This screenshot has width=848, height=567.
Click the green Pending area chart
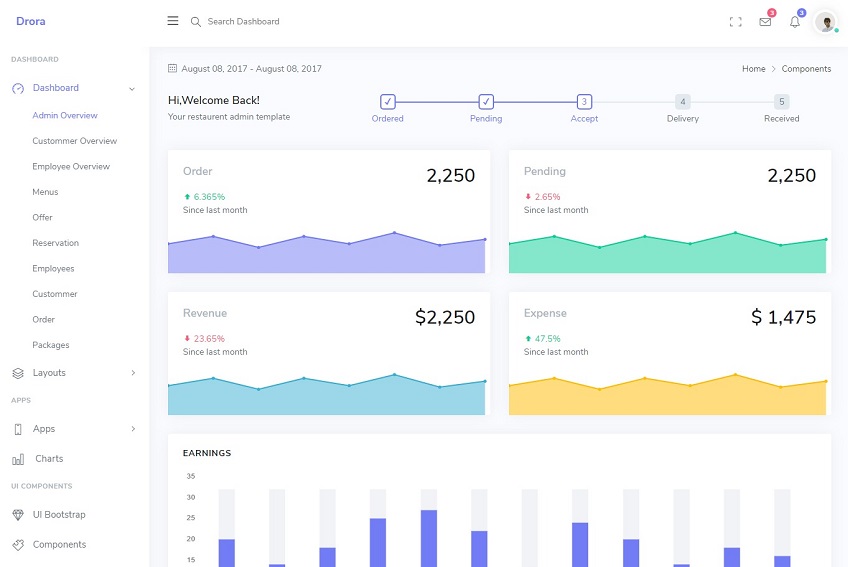667,252
